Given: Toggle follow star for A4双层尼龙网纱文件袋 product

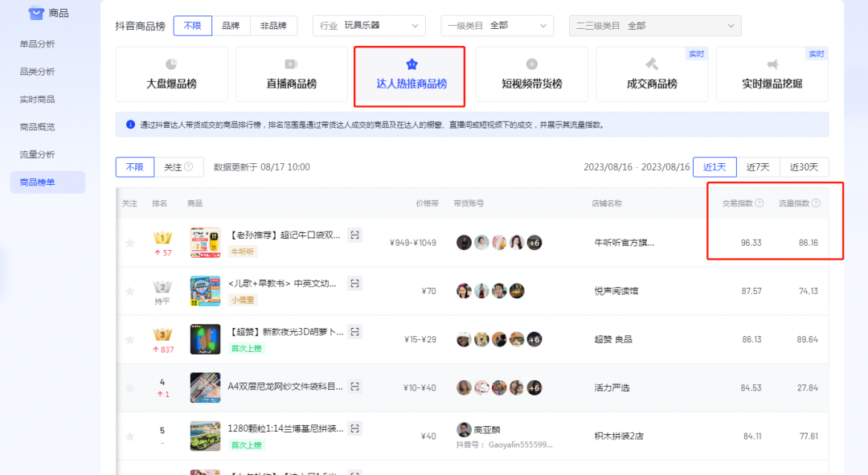Looking at the screenshot, I should (130, 387).
